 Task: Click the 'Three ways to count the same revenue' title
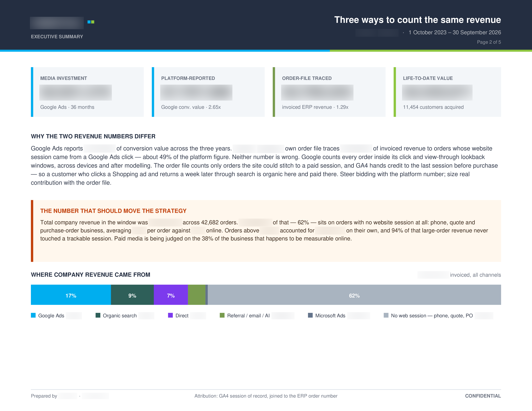[417, 20]
